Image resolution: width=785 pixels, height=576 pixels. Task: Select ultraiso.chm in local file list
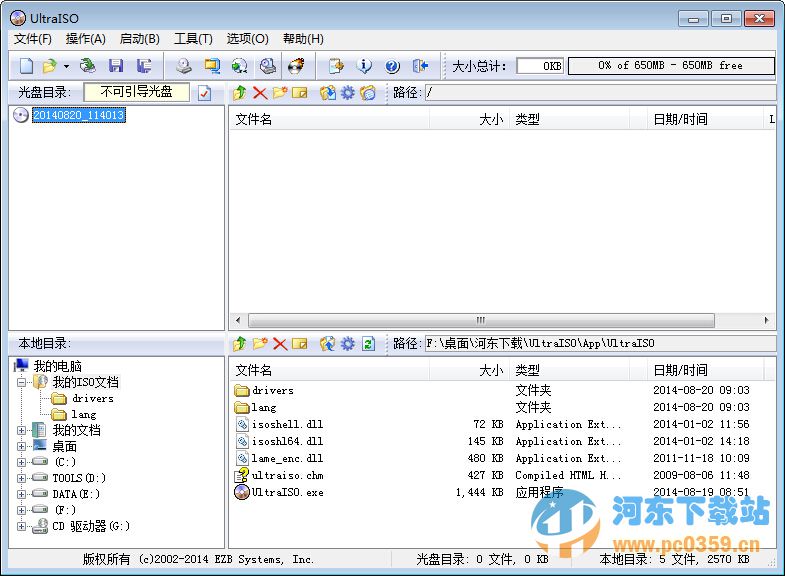[x=287, y=475]
